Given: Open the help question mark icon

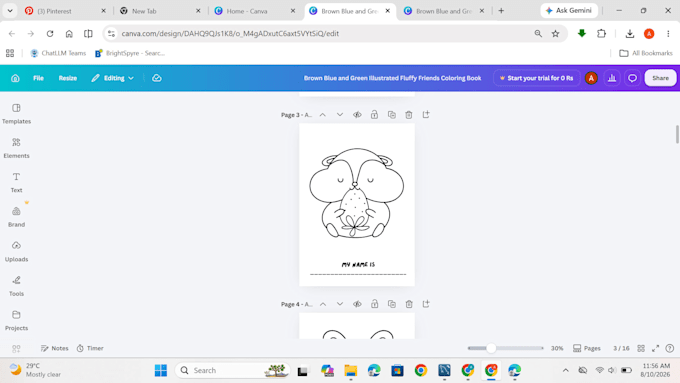Looking at the screenshot, I should [x=670, y=348].
